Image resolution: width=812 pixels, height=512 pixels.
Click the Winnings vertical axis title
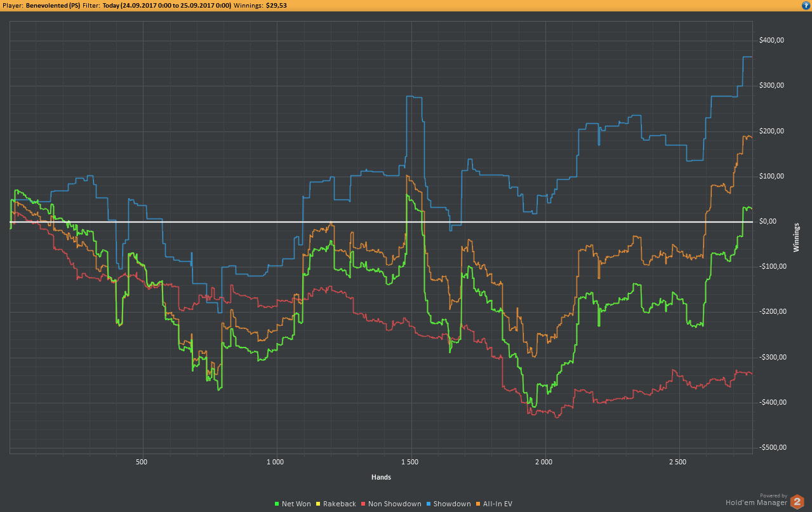796,238
